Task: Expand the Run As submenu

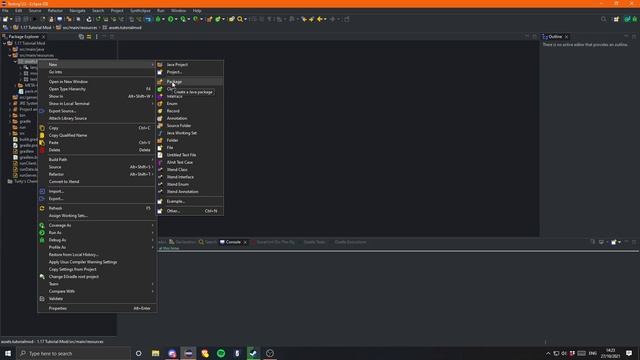Action: (153, 233)
